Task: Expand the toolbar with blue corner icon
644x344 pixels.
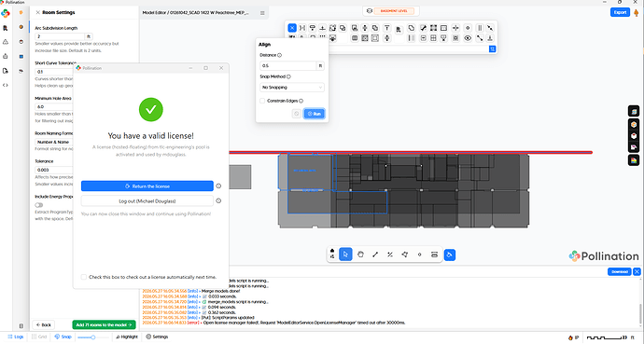Action: tap(492, 48)
